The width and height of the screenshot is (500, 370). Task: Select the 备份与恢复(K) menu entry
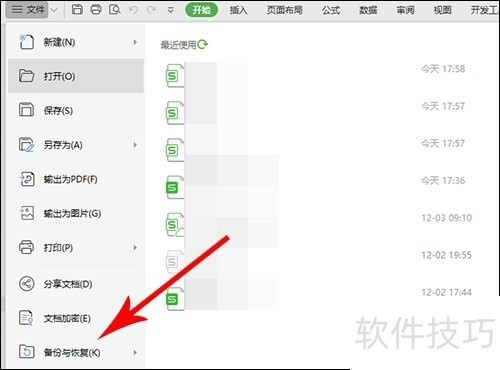click(x=76, y=352)
